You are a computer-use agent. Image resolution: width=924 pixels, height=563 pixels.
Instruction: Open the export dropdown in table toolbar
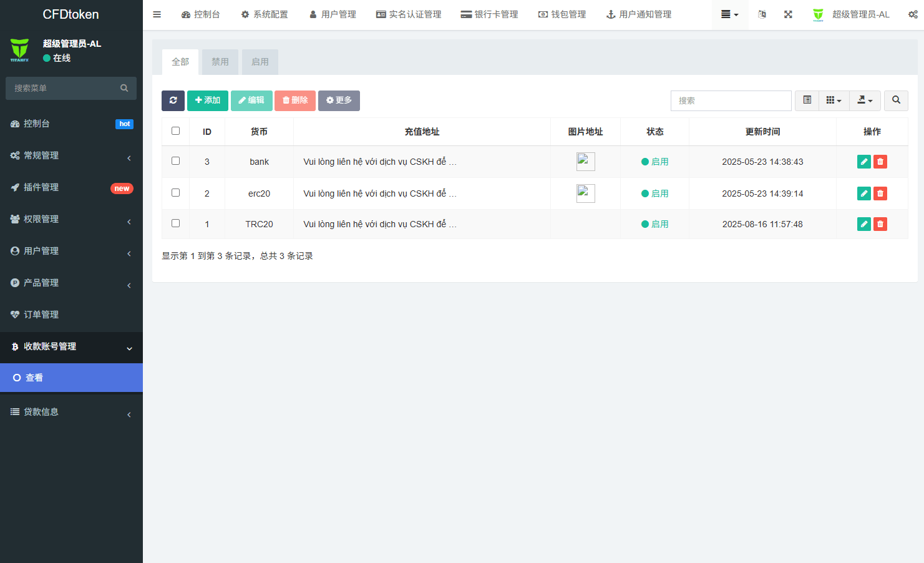(x=865, y=100)
